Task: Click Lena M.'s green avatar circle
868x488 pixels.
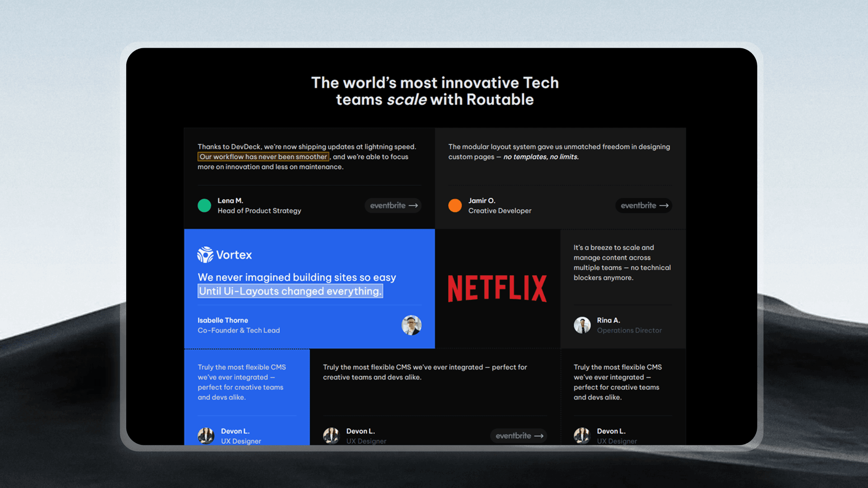Action: pos(204,206)
